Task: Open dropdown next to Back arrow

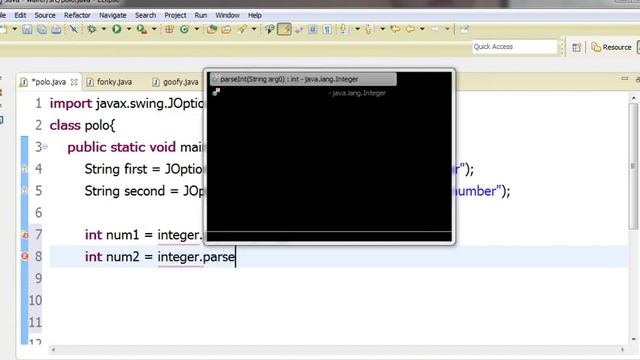Action: pyautogui.click(x=422, y=29)
